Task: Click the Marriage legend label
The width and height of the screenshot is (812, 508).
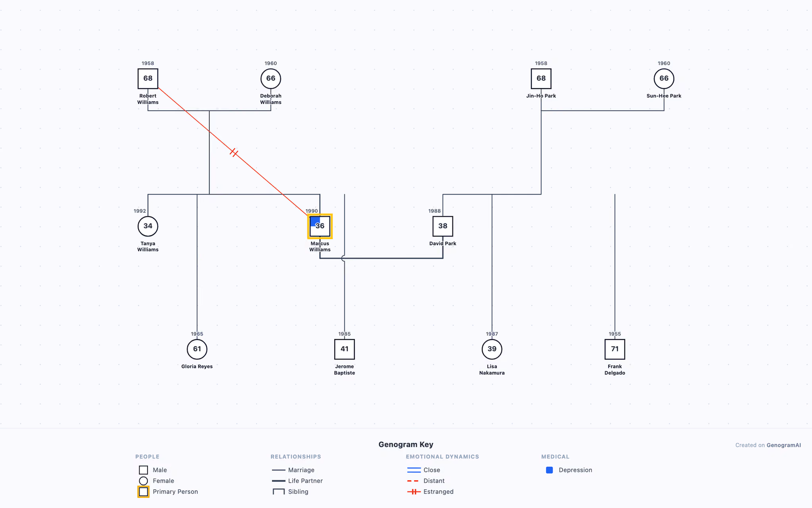Action: coord(301,470)
